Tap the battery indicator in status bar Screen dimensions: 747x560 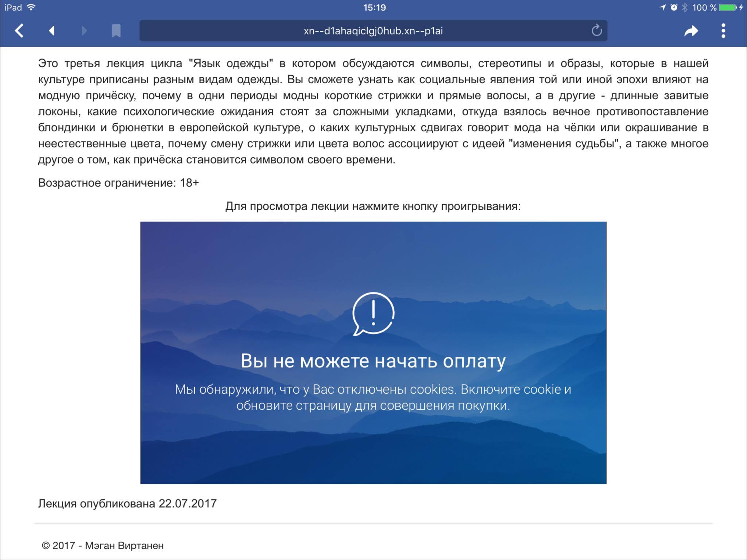click(x=728, y=8)
